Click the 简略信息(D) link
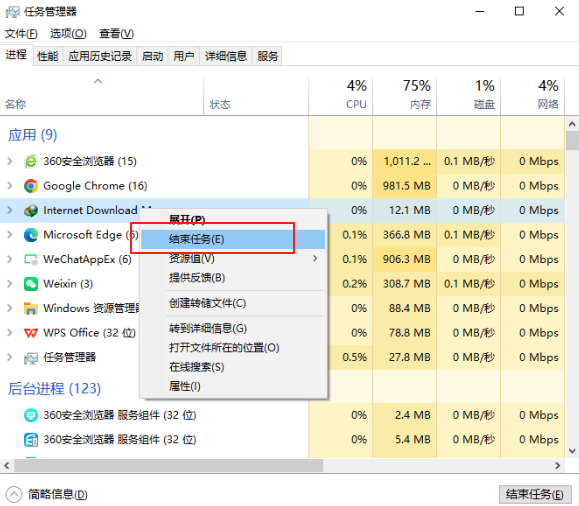Screen dimensions: 579x506 58,494
